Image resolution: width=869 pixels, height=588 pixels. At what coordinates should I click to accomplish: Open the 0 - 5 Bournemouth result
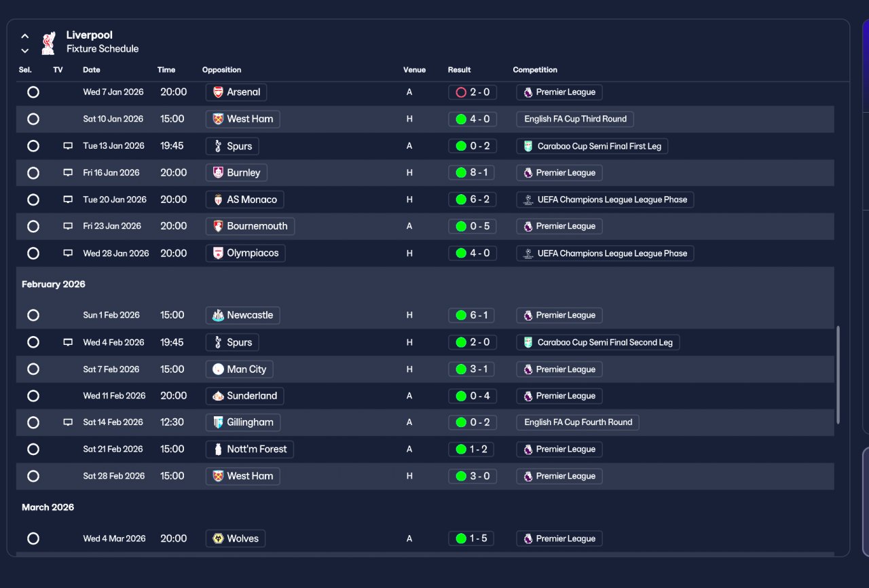coord(473,226)
